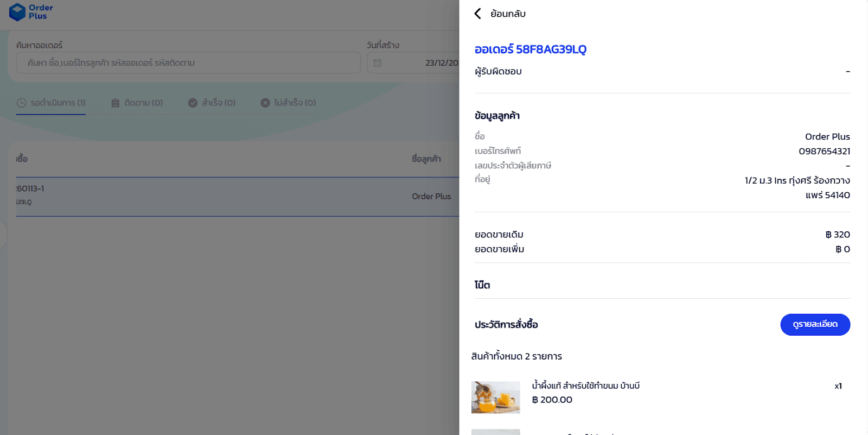Click the check-circle icon on สำเร็จ tab
This screenshot has height=435, width=868.
tap(193, 103)
